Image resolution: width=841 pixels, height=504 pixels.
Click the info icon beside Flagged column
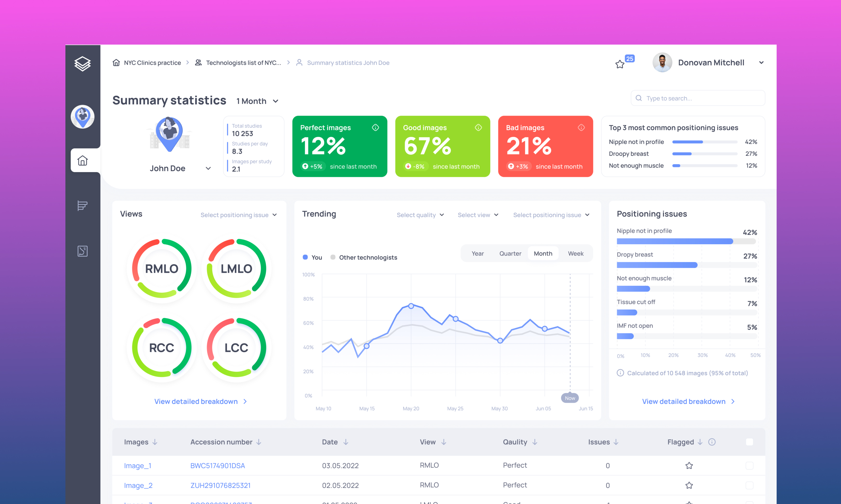pyautogui.click(x=712, y=442)
